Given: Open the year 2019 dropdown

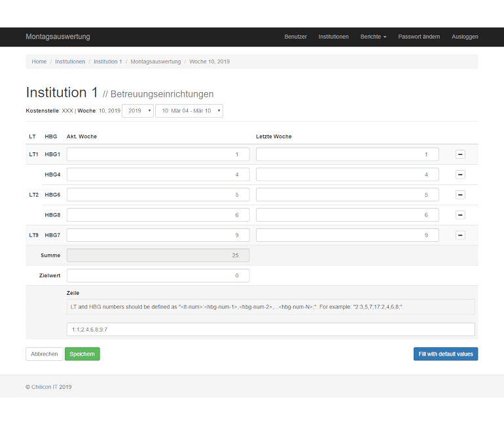Looking at the screenshot, I should 138,111.
